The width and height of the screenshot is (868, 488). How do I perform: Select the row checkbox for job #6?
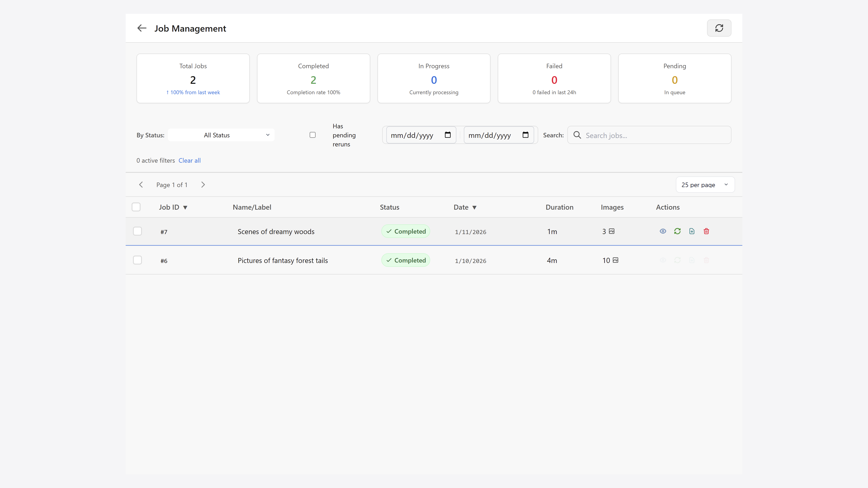[137, 260]
